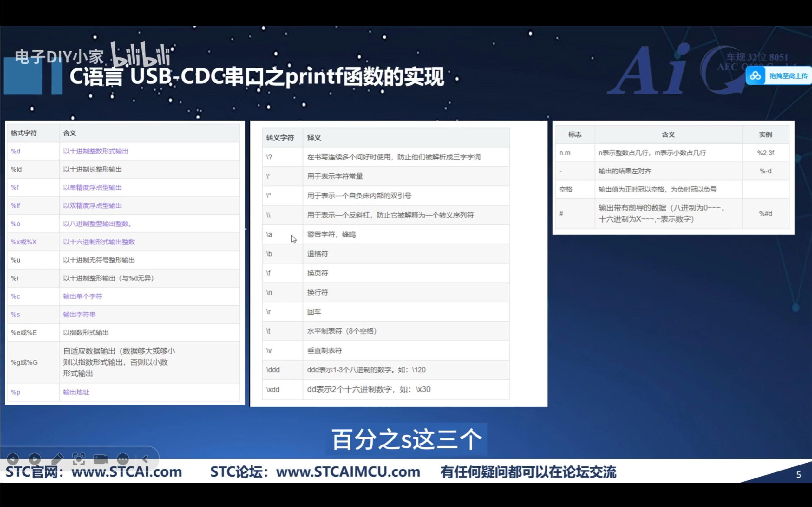This screenshot has width=812, height=507.
Task: Open the three-dots more options menu
Action: coord(123,458)
